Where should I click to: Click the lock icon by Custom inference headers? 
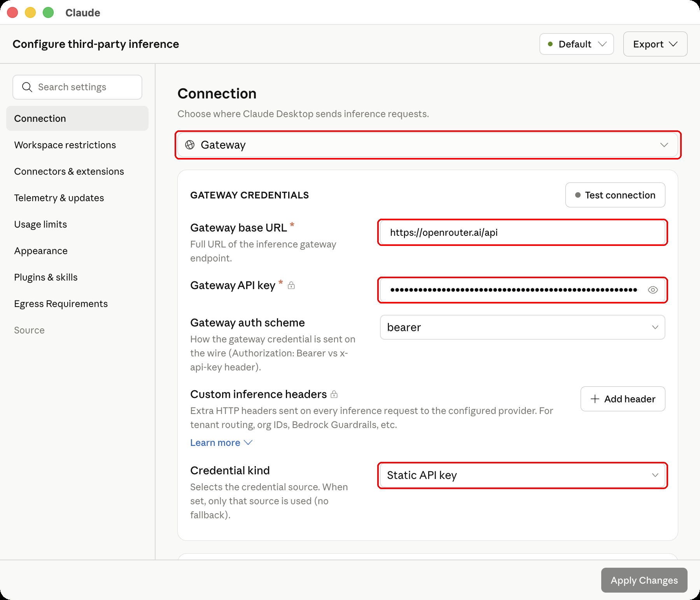pos(334,395)
